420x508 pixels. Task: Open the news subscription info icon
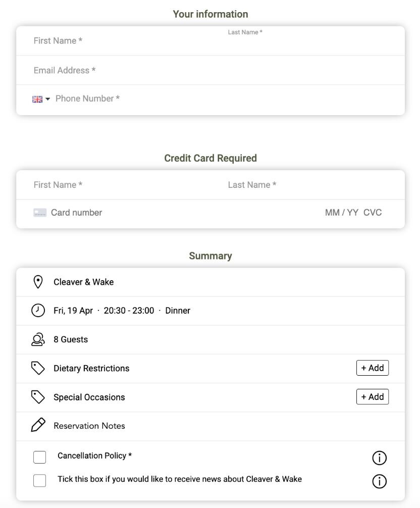[x=379, y=481]
